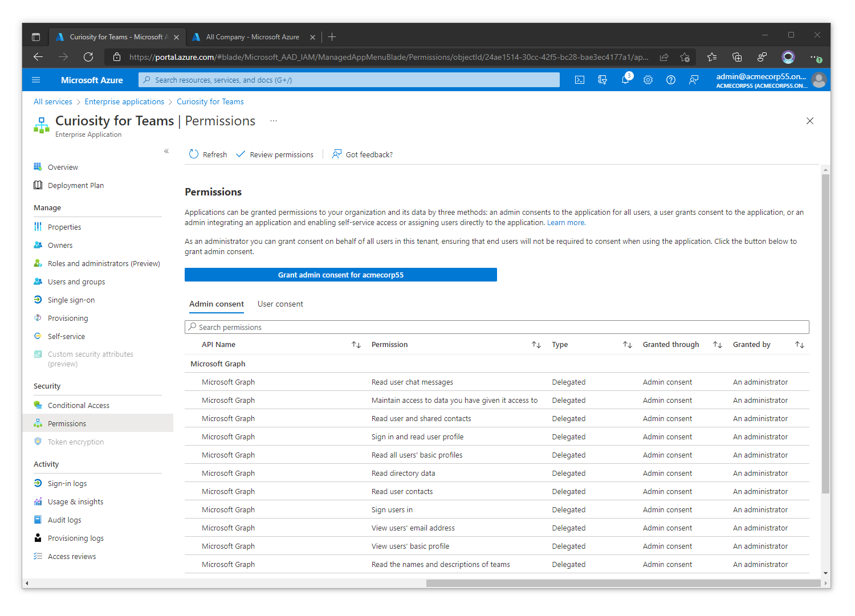Switch to All Company browser tab
Viewport: 855px width, 616px height.
coord(253,37)
